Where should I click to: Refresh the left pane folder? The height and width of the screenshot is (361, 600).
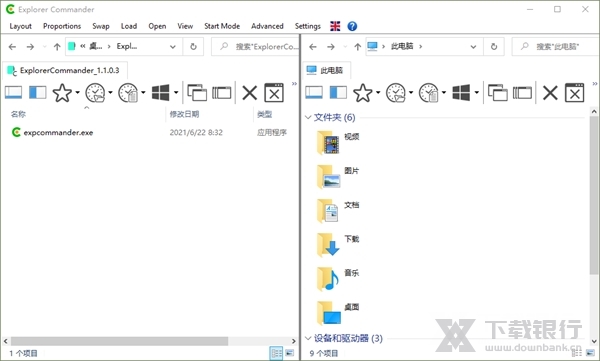coord(193,47)
